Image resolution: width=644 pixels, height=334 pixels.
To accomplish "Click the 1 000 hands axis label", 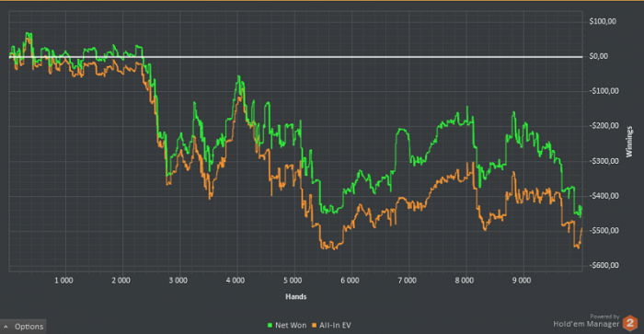I will 63,281.
